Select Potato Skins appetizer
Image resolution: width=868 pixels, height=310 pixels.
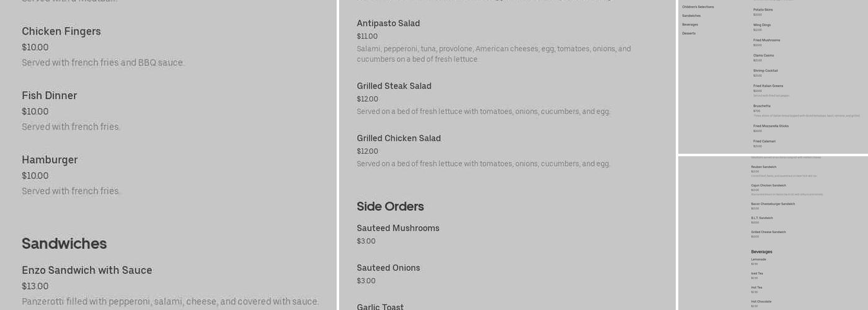(x=763, y=10)
